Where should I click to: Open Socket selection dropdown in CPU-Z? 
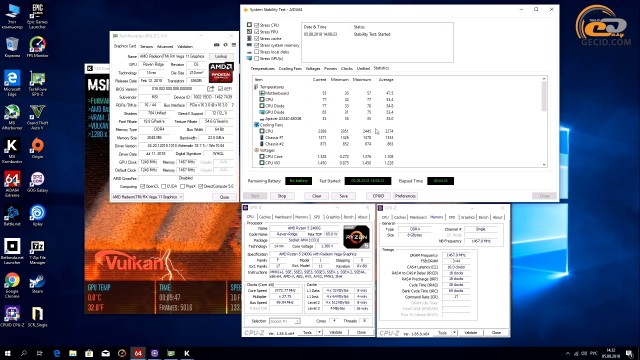pos(284,321)
